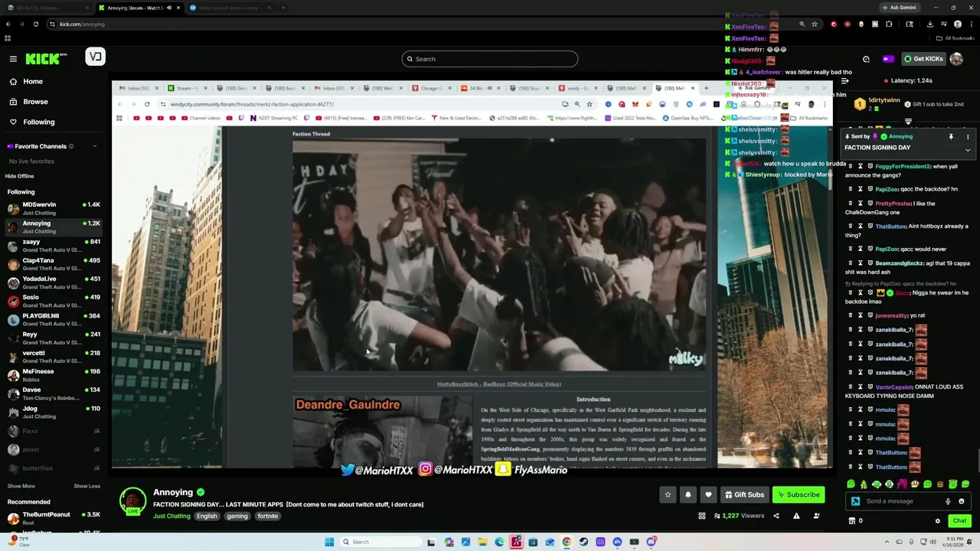Image resolution: width=980 pixels, height=551 pixels.
Task: Focus the Kick Search field
Action: [x=490, y=59]
